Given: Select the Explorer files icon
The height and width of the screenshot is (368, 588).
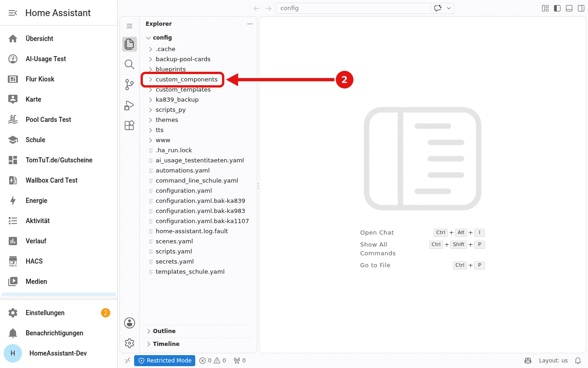Looking at the screenshot, I should [x=130, y=44].
